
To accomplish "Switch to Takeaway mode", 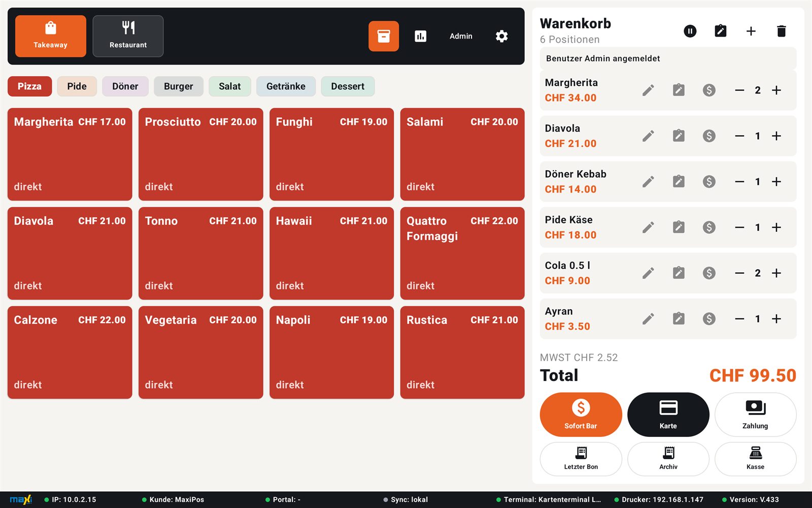I will (51, 36).
